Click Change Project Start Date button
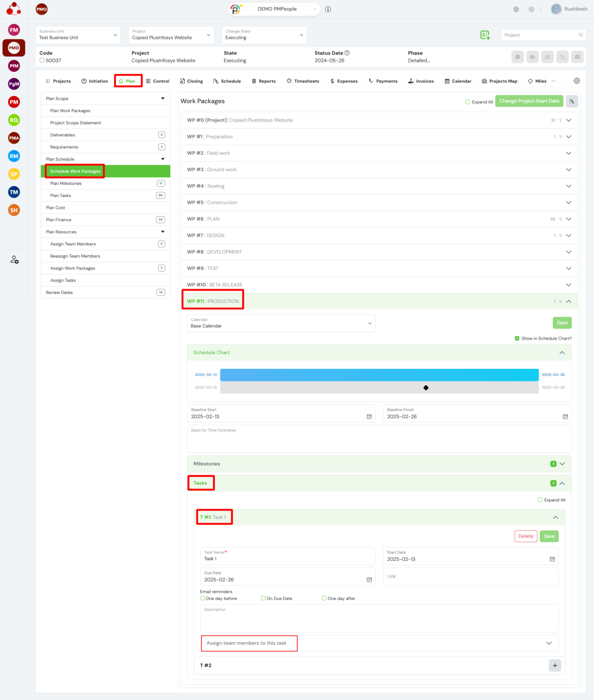This screenshot has height=700, width=594. tap(529, 101)
